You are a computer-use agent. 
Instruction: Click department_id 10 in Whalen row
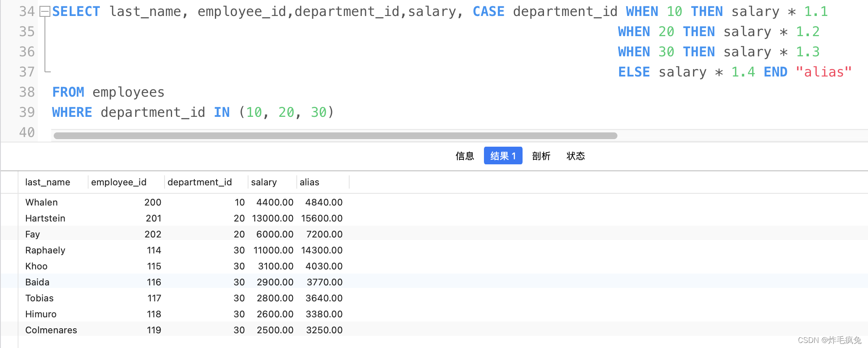tap(240, 202)
